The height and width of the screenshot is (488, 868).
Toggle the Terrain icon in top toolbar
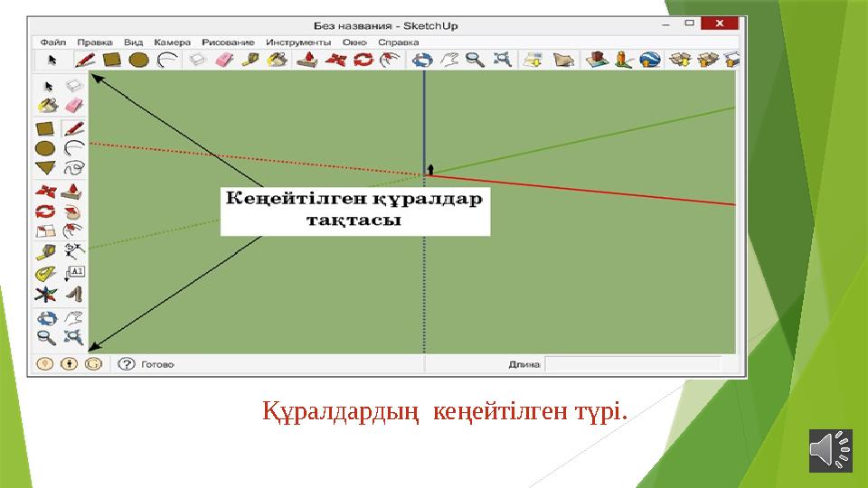click(x=563, y=60)
